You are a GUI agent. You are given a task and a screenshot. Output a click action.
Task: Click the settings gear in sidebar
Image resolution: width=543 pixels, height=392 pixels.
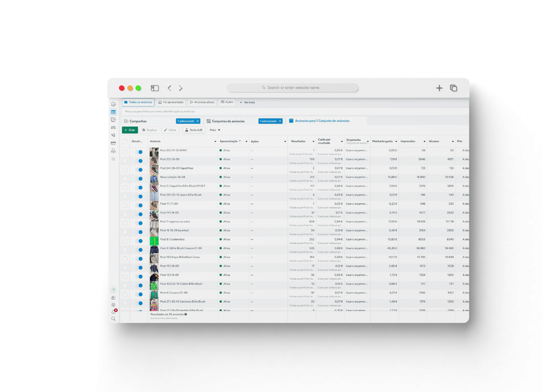tap(113, 305)
